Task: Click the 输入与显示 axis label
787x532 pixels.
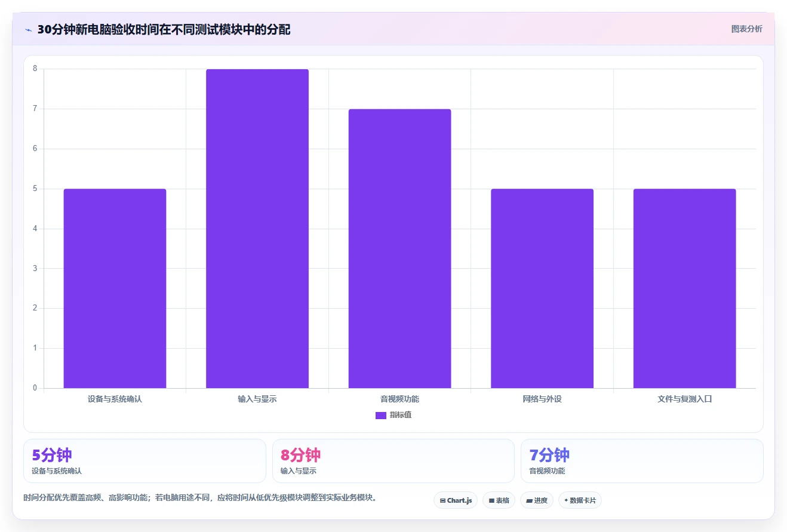Action: [257, 399]
